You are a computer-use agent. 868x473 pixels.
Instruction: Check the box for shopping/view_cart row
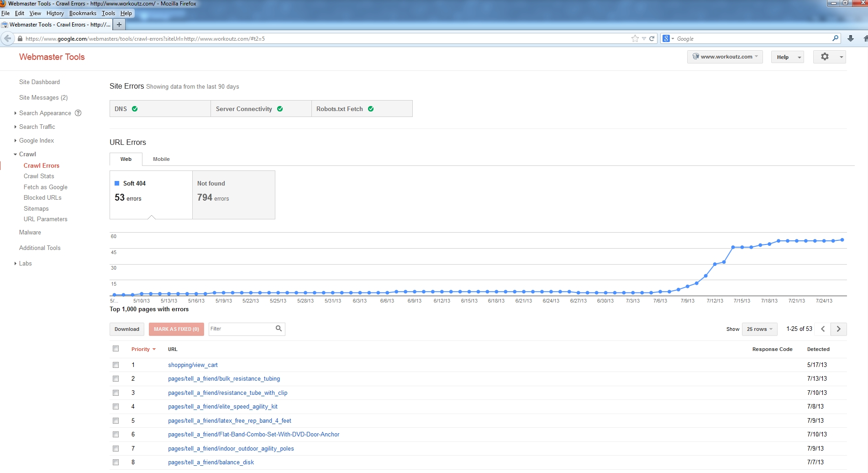pyautogui.click(x=116, y=365)
